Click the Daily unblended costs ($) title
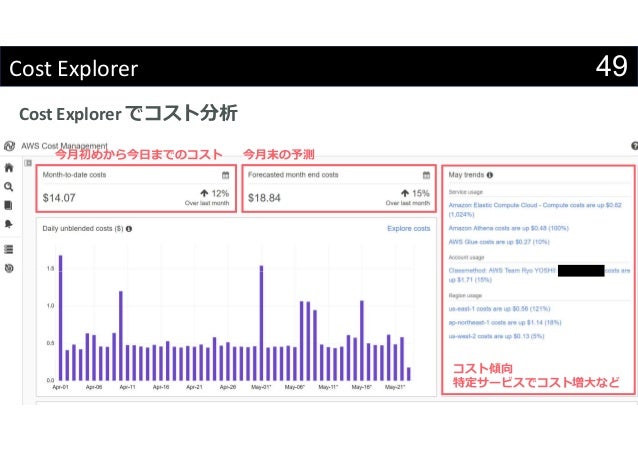The width and height of the screenshot is (638, 452). pos(83,229)
